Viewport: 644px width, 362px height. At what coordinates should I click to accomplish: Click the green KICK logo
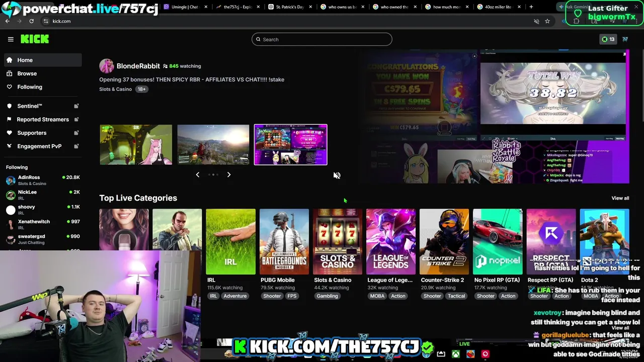point(35,39)
